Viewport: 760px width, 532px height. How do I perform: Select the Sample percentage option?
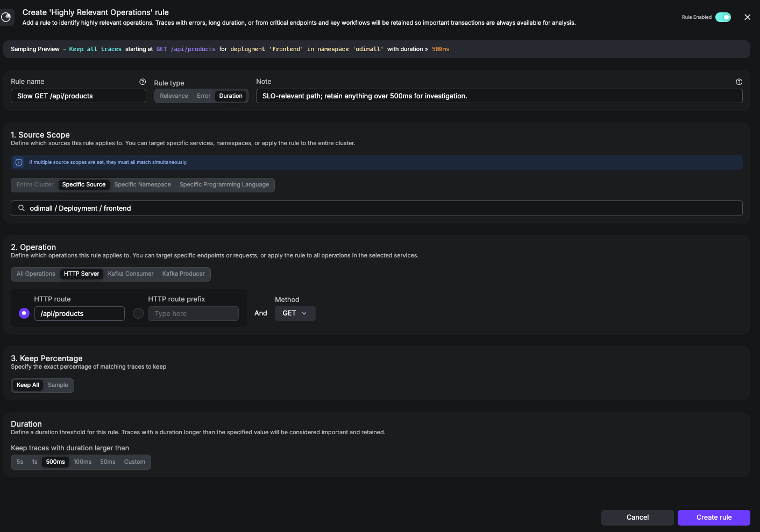click(x=58, y=385)
